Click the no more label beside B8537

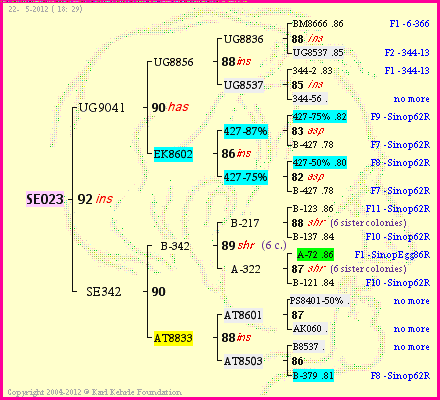tap(412, 347)
